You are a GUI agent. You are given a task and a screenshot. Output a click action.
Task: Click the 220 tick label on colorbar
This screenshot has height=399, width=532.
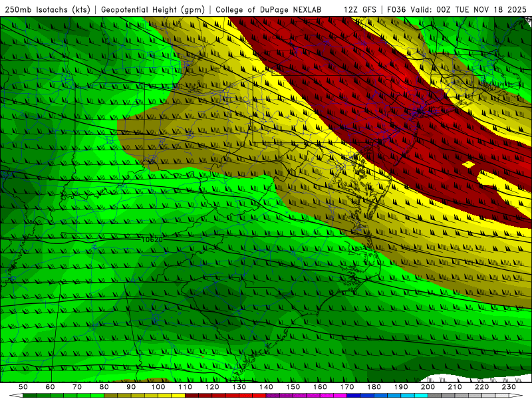click(481, 387)
